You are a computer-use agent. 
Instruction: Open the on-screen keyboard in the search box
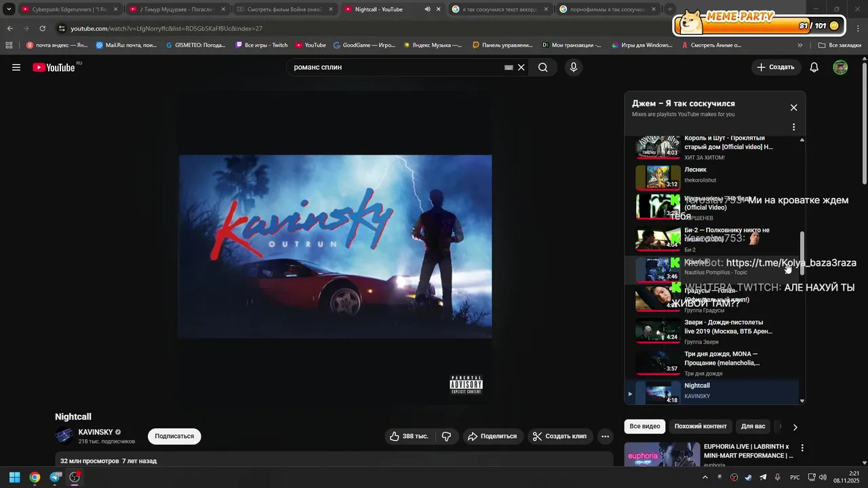pos(509,68)
